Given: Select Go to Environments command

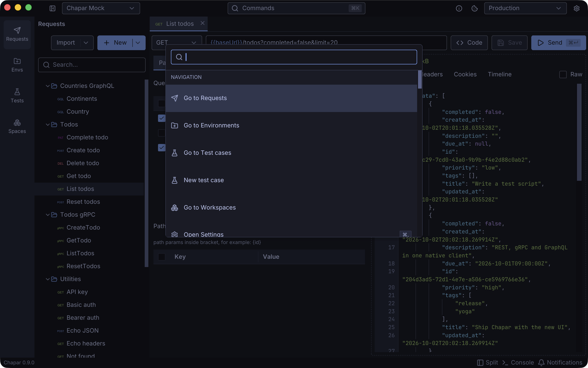Looking at the screenshot, I should click(291, 126).
